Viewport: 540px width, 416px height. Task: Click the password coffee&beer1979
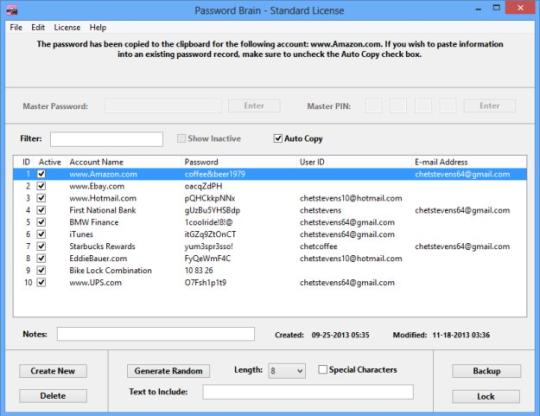[x=215, y=174]
